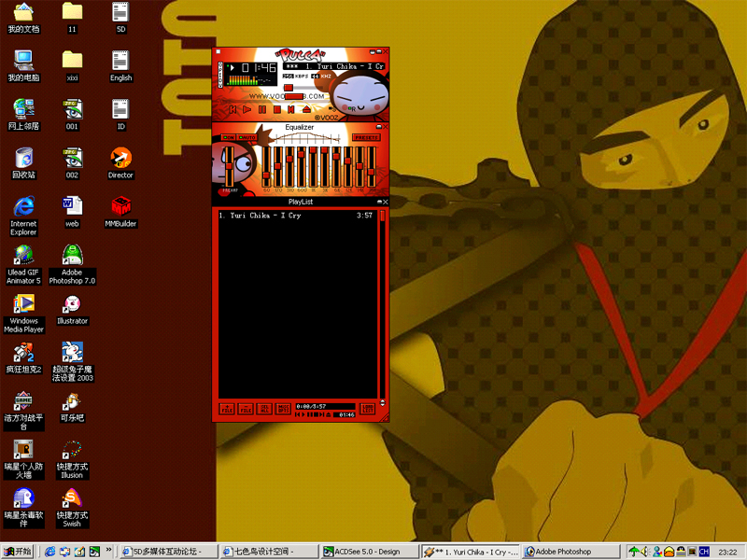Click the play button in Winamp main window

tap(247, 109)
